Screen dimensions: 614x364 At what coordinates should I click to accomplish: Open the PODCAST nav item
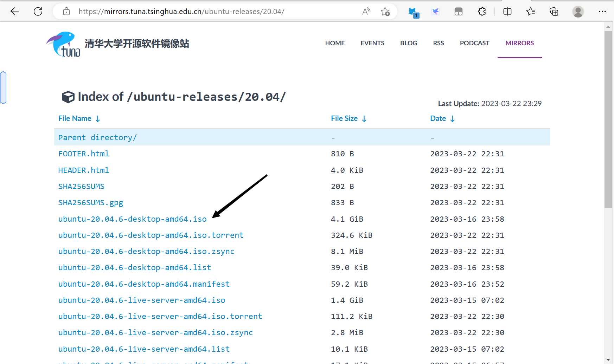475,43
